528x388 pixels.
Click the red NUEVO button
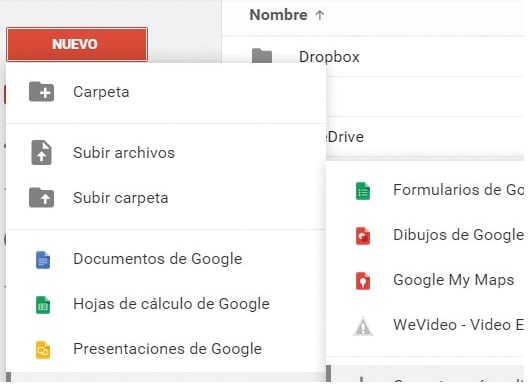(x=77, y=44)
